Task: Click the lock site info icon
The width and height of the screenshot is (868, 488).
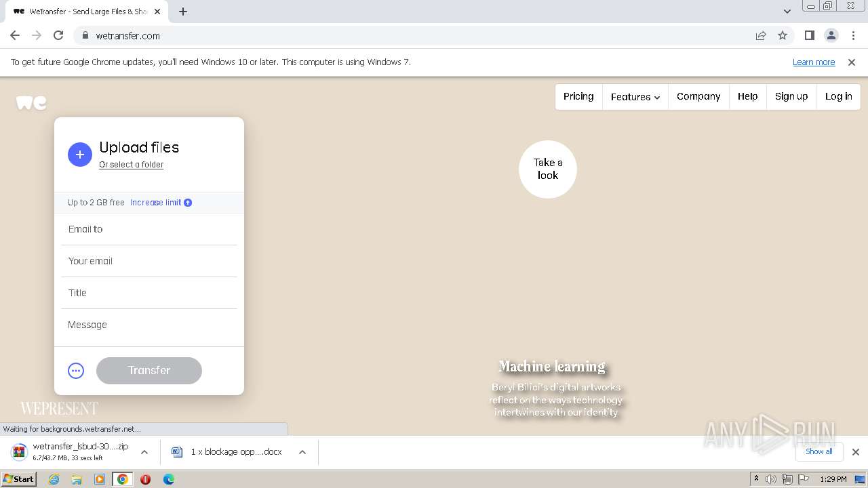Action: coord(85,35)
